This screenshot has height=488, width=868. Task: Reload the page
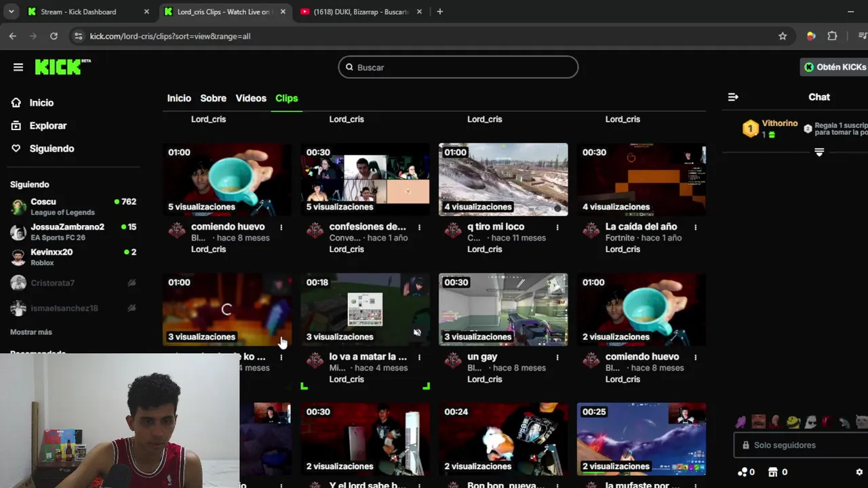coord(54,36)
